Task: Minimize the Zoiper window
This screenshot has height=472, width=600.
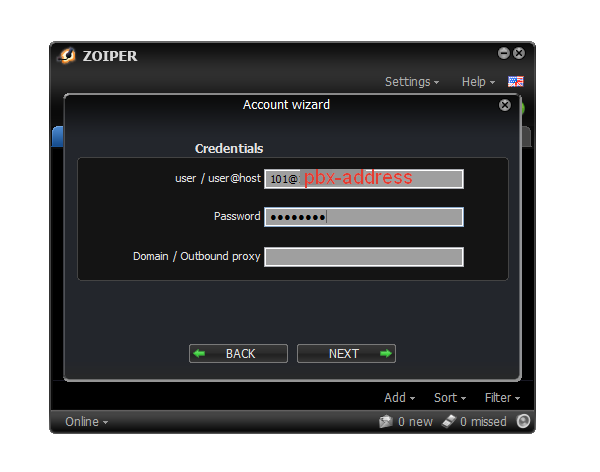Action: (504, 54)
